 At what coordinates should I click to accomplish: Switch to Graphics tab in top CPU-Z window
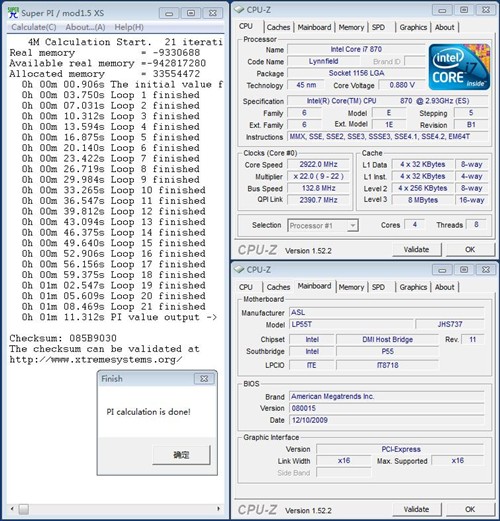[413, 27]
